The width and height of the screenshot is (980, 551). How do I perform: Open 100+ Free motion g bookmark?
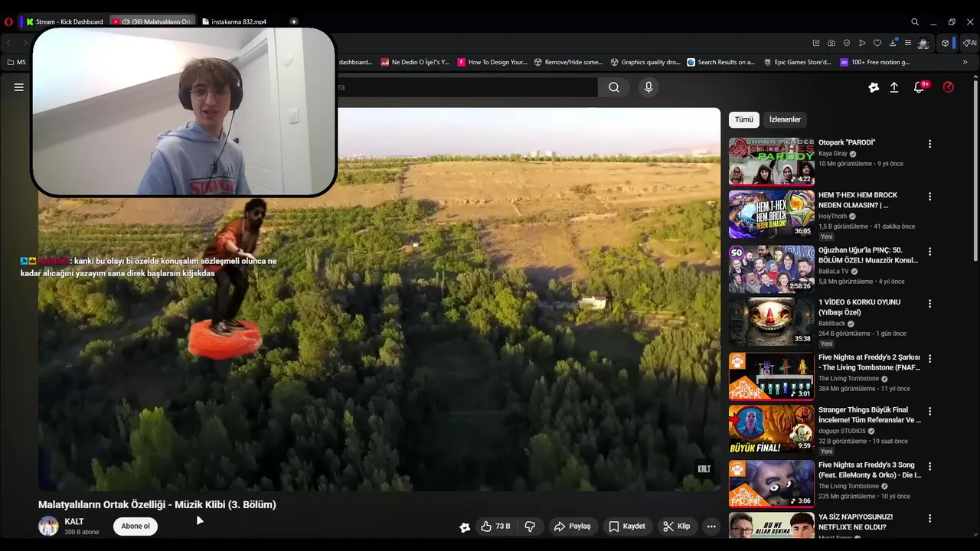[x=874, y=62]
